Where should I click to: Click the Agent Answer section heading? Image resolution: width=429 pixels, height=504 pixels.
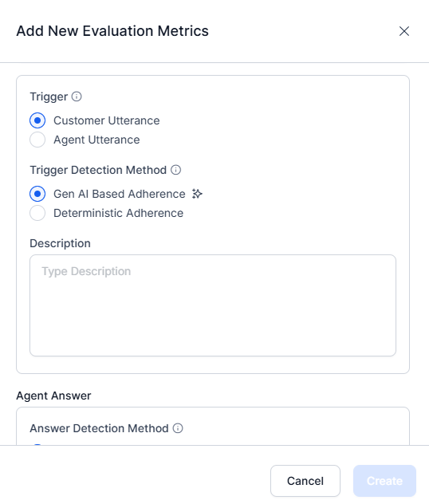click(x=53, y=396)
